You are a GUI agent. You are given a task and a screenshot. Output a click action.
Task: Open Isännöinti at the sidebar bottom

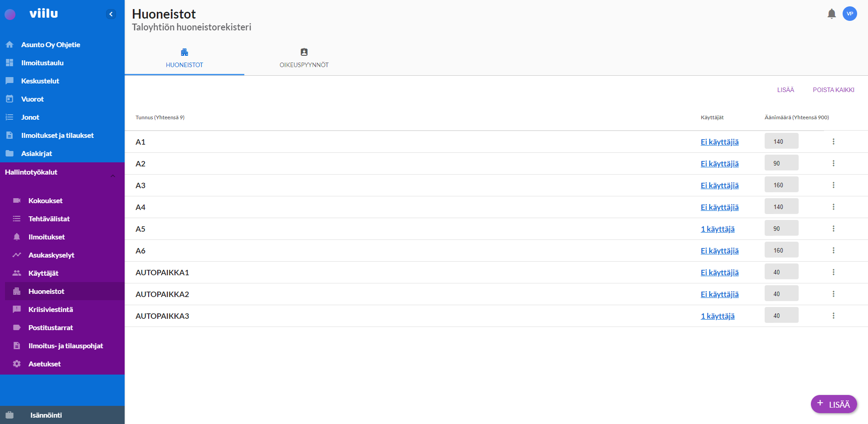46,415
